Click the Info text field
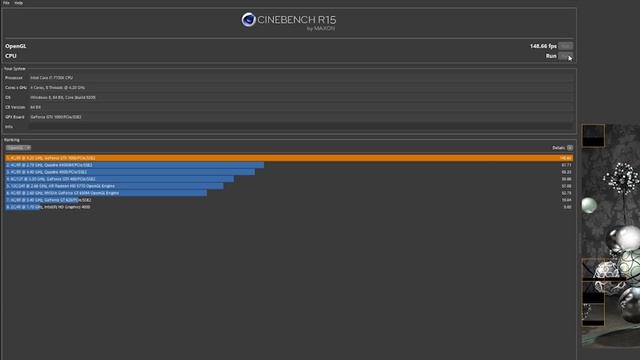Viewport: 640px width, 360px height. (301, 127)
